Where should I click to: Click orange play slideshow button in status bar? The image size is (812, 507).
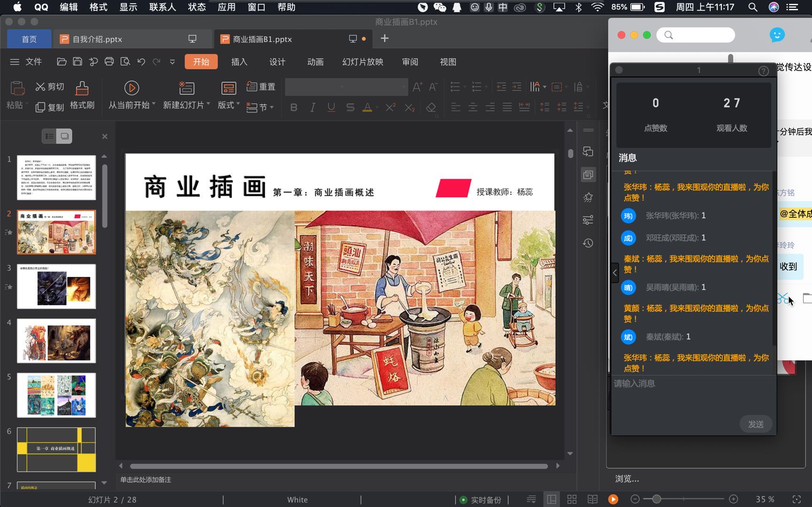pos(613,499)
